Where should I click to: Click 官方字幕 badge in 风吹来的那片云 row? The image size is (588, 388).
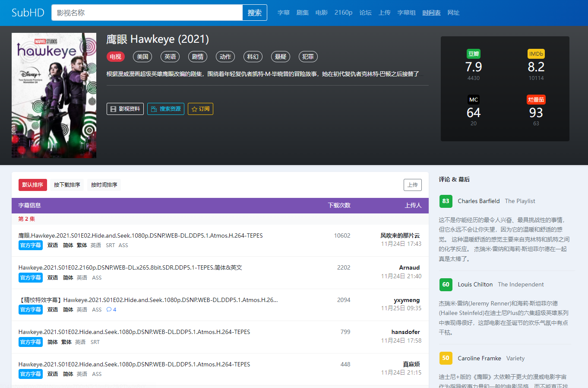click(31, 245)
